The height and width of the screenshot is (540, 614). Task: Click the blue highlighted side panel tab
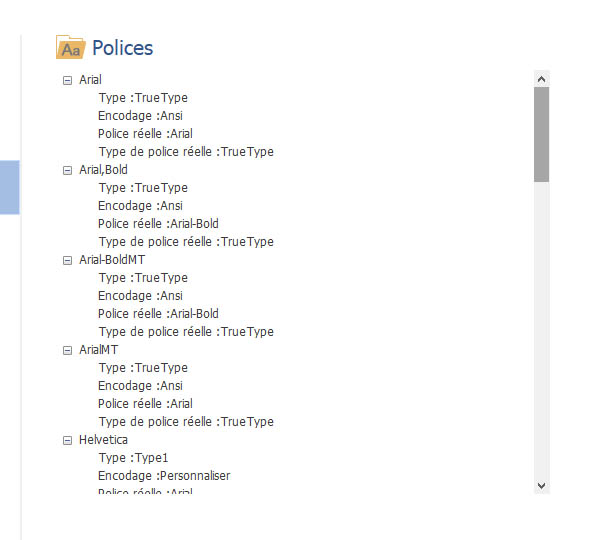(x=9, y=187)
